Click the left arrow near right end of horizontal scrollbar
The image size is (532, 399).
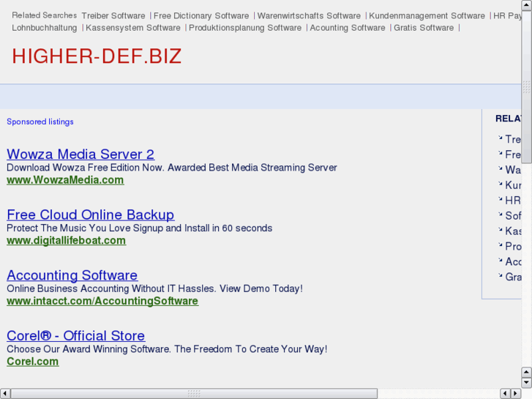(x=505, y=393)
